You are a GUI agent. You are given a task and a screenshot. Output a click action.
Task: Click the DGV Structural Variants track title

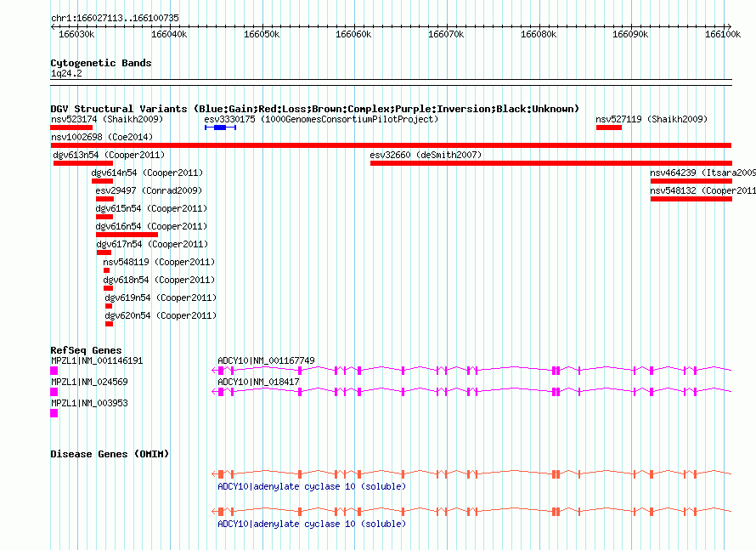[x=315, y=109]
